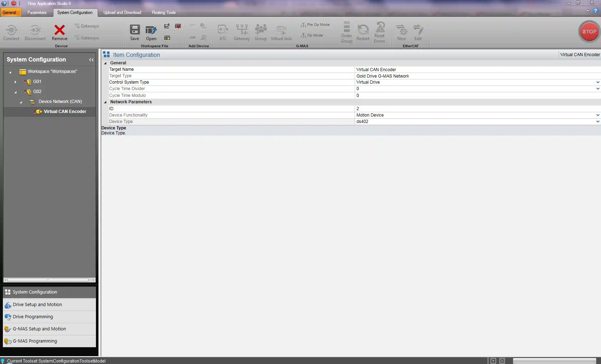This screenshot has height=364, width=601.
Task: Click the Elmo application logo icon
Action: [4, 3]
